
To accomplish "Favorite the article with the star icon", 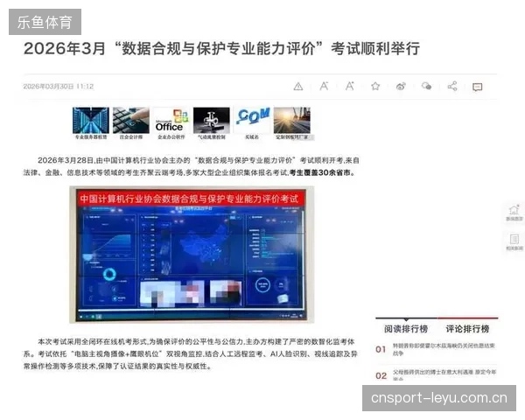I will (375, 87).
